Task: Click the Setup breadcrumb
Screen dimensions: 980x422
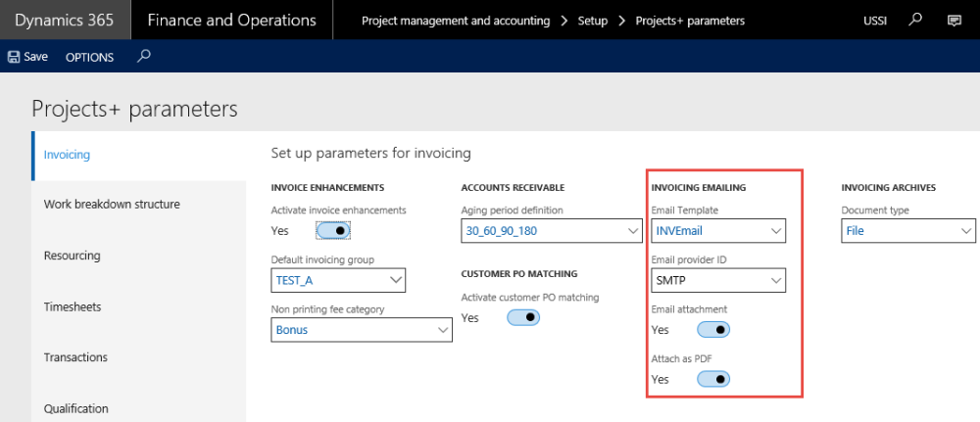Action: pos(593,21)
